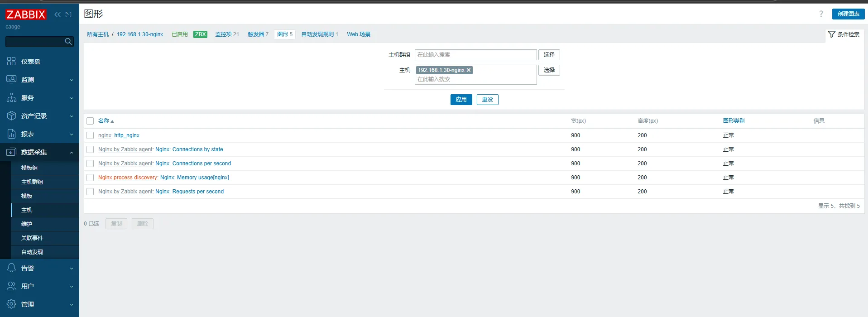Click the 重设 reset button
The height and width of the screenshot is (317, 868).
487,100
